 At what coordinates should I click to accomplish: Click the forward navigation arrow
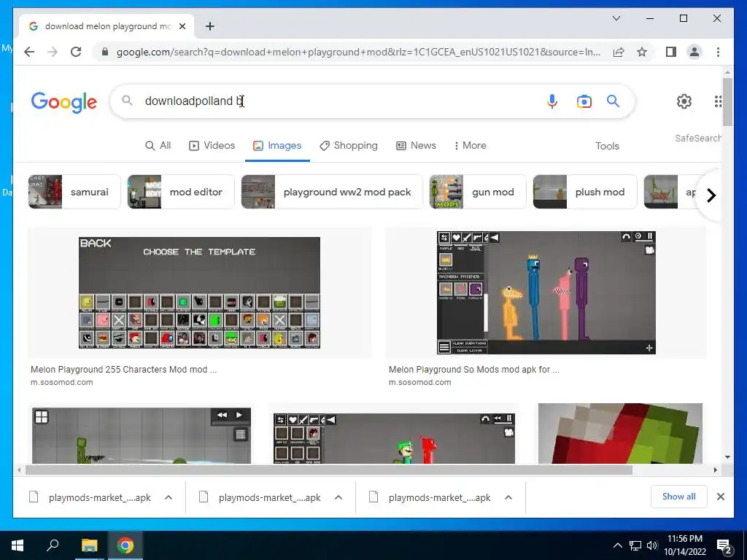[x=53, y=52]
